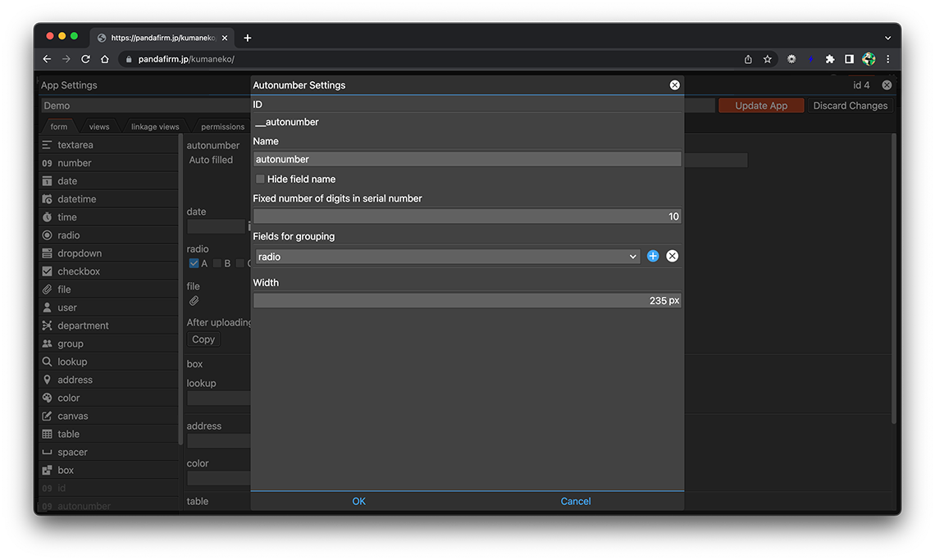Click the browser reload icon
The height and width of the screenshot is (560, 935).
point(85,60)
